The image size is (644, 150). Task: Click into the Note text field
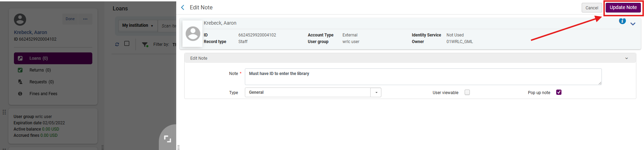[x=423, y=77]
